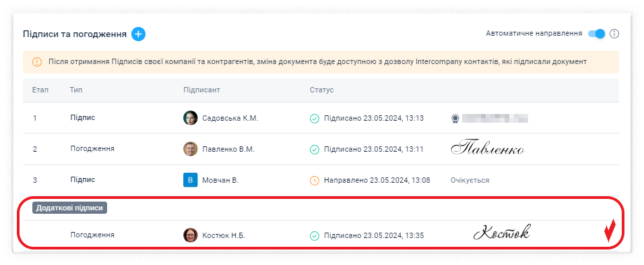Click stage number 1 cell

[35, 118]
